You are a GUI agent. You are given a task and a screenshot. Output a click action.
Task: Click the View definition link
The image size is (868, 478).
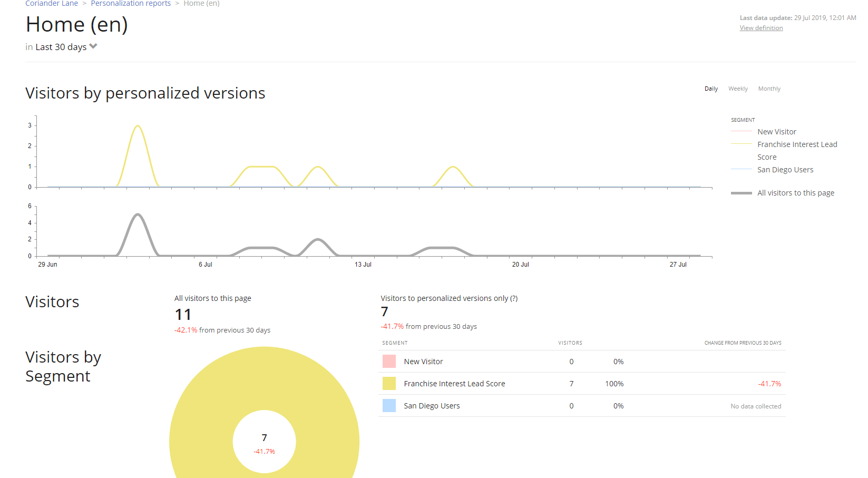(761, 28)
